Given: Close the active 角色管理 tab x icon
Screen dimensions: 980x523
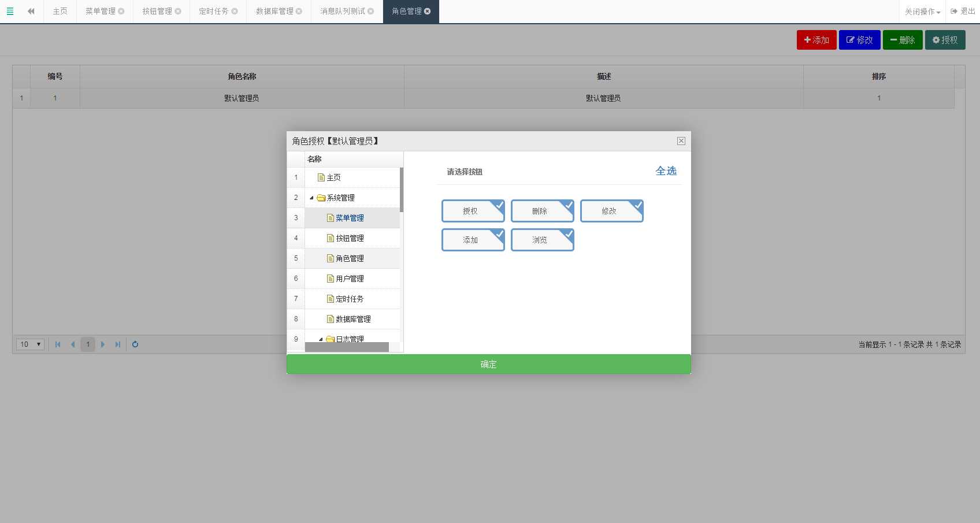Looking at the screenshot, I should point(427,11).
